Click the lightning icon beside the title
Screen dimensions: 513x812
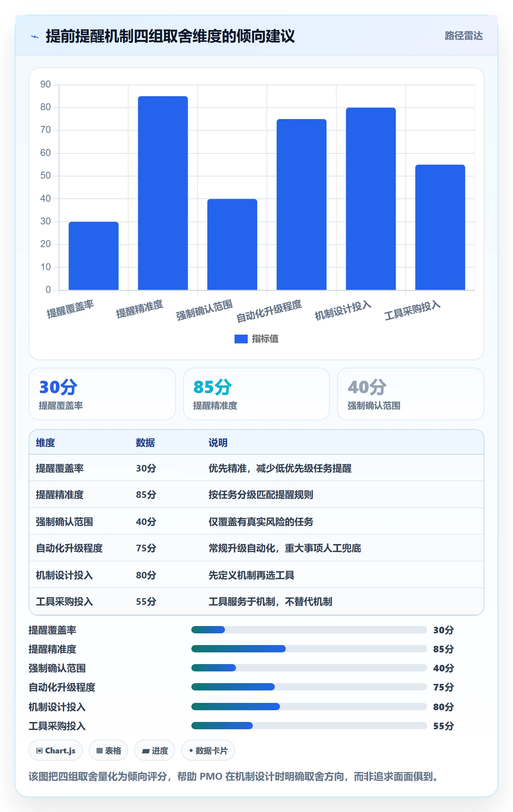(x=35, y=36)
